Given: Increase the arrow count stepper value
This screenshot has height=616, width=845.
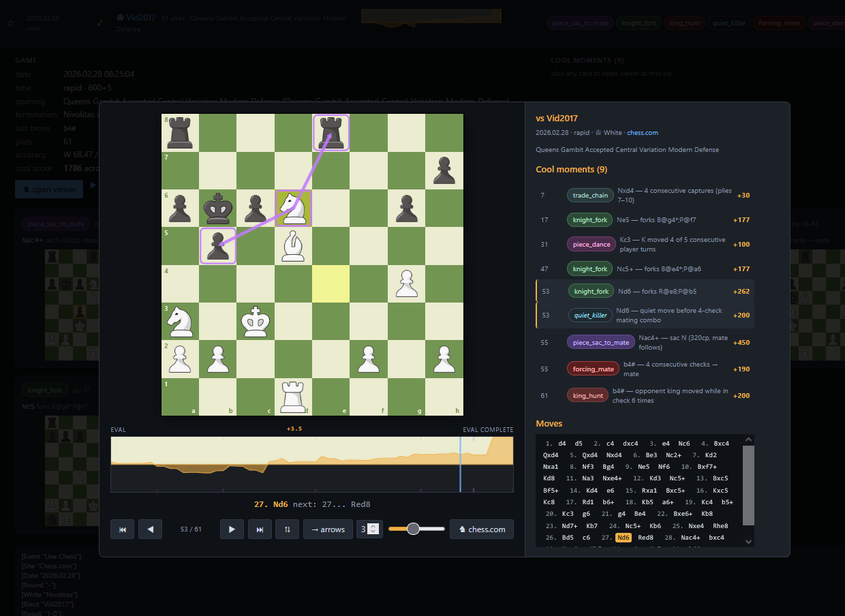Looking at the screenshot, I should tap(373, 526).
